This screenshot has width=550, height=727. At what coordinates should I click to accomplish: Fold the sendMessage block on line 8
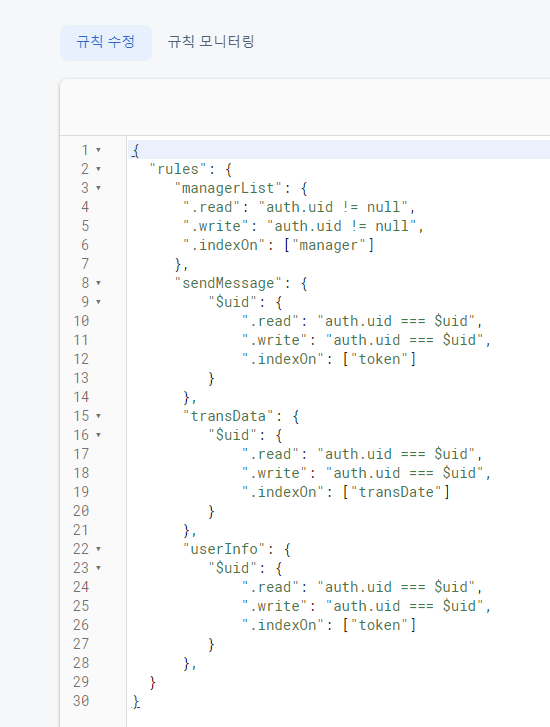pyautogui.click(x=98, y=283)
